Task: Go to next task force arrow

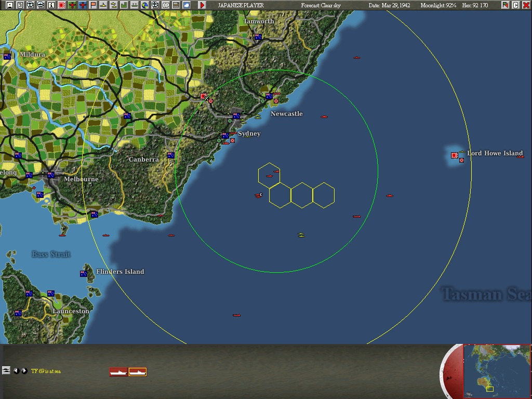Action: click(24, 371)
